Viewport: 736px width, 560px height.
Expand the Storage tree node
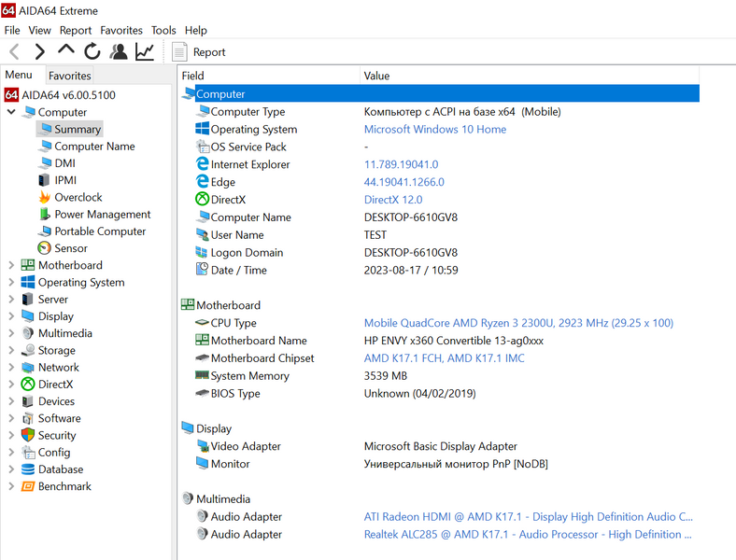(x=11, y=350)
